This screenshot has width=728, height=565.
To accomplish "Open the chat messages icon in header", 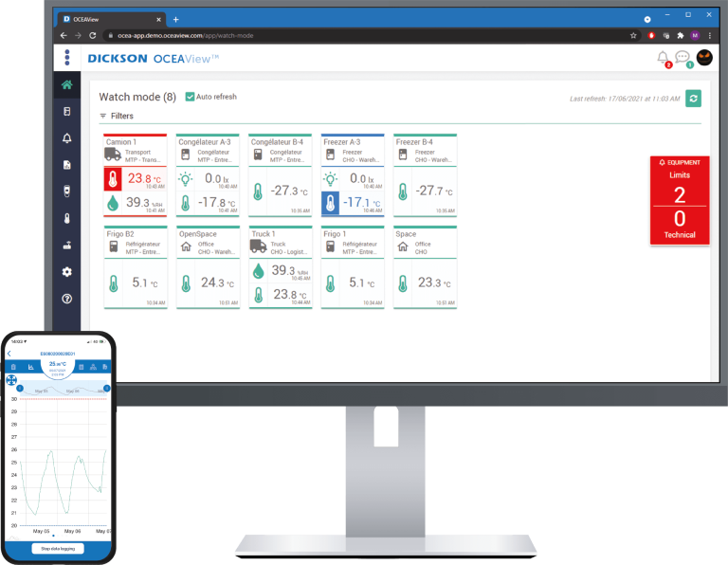I will tap(682, 58).
